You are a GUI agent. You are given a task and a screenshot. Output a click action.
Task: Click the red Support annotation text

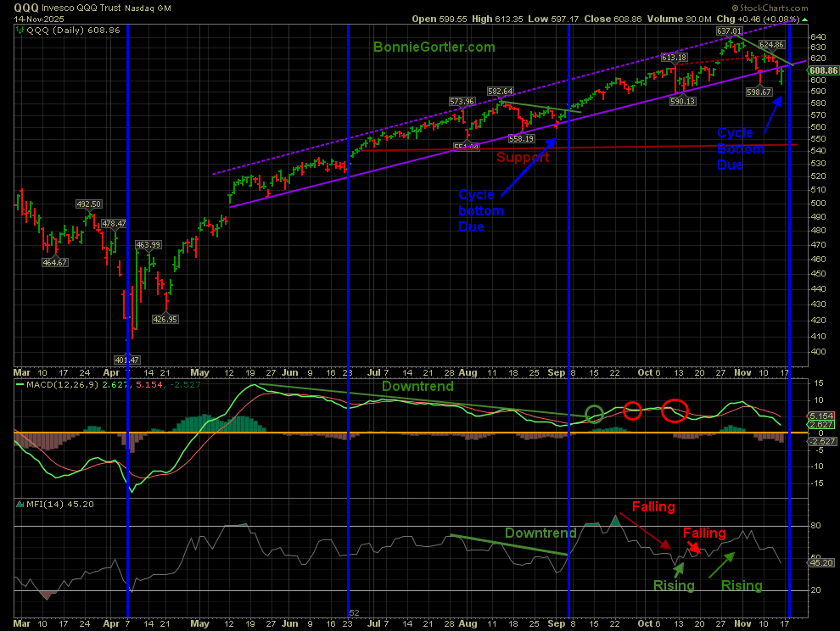tap(523, 158)
